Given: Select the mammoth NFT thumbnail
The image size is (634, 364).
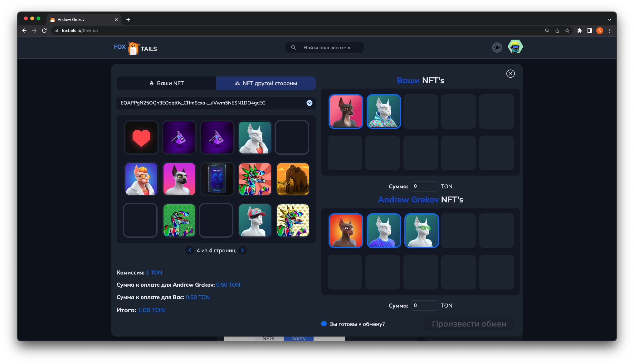Looking at the screenshot, I should (293, 179).
